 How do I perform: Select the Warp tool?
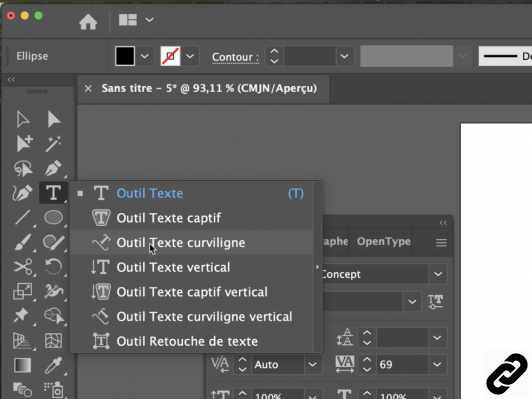[53, 291]
